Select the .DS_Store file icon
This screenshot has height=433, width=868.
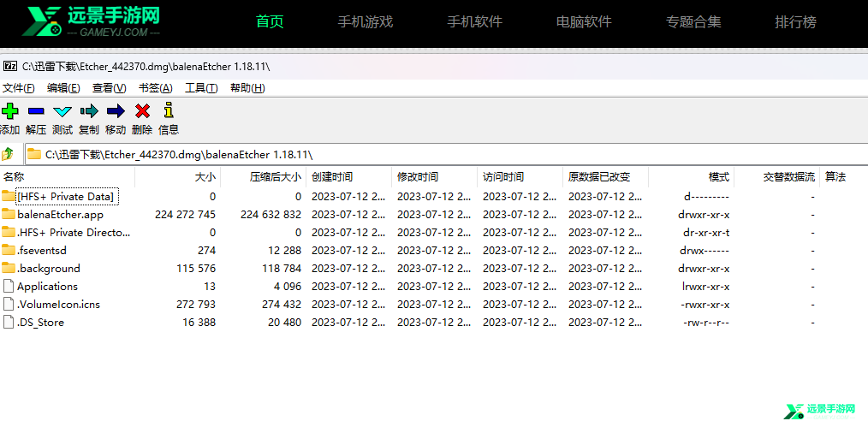pyautogui.click(x=9, y=323)
